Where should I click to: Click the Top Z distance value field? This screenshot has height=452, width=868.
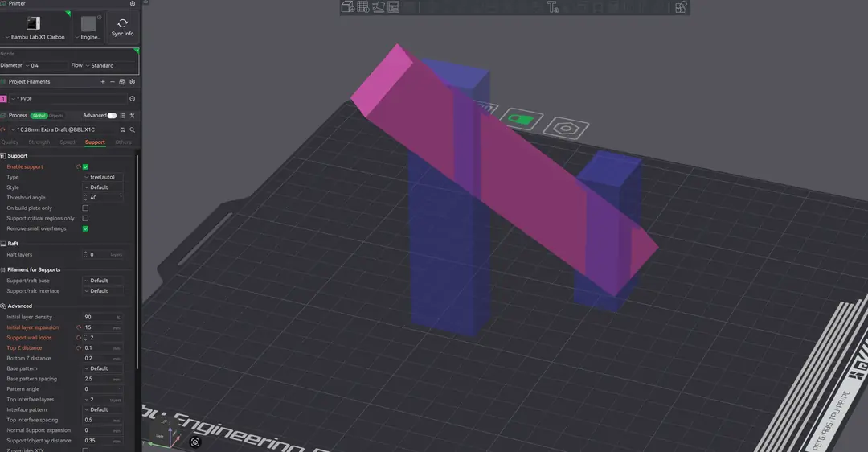pyautogui.click(x=103, y=348)
